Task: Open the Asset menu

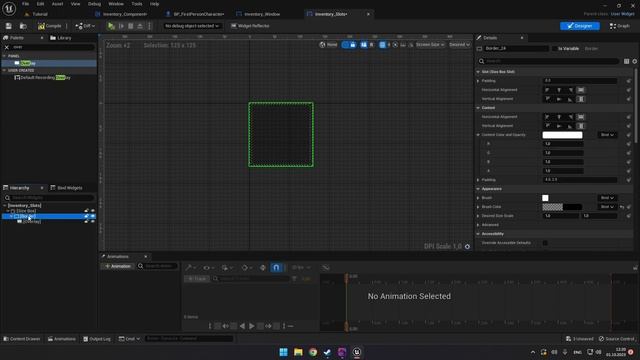Action: pos(57,4)
